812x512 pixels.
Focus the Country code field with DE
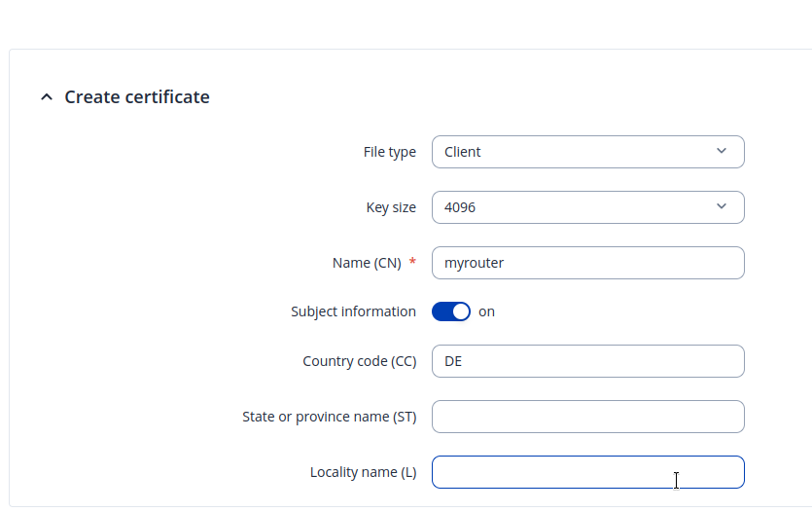[x=587, y=361]
